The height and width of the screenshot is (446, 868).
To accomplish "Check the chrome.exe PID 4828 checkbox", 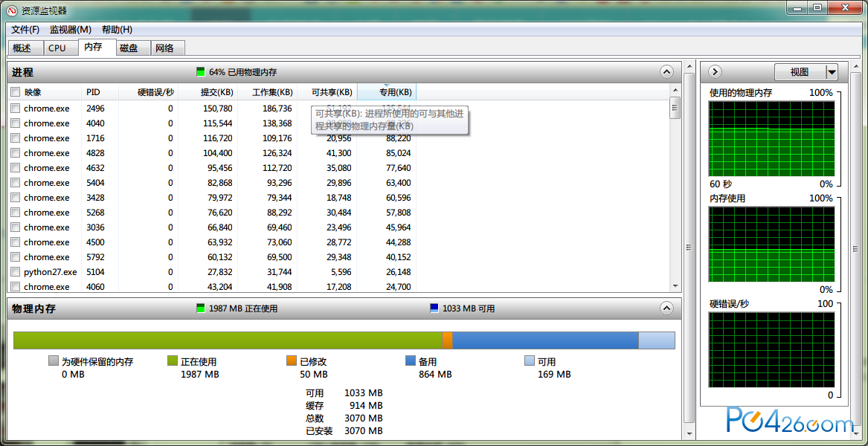I will 15,152.
